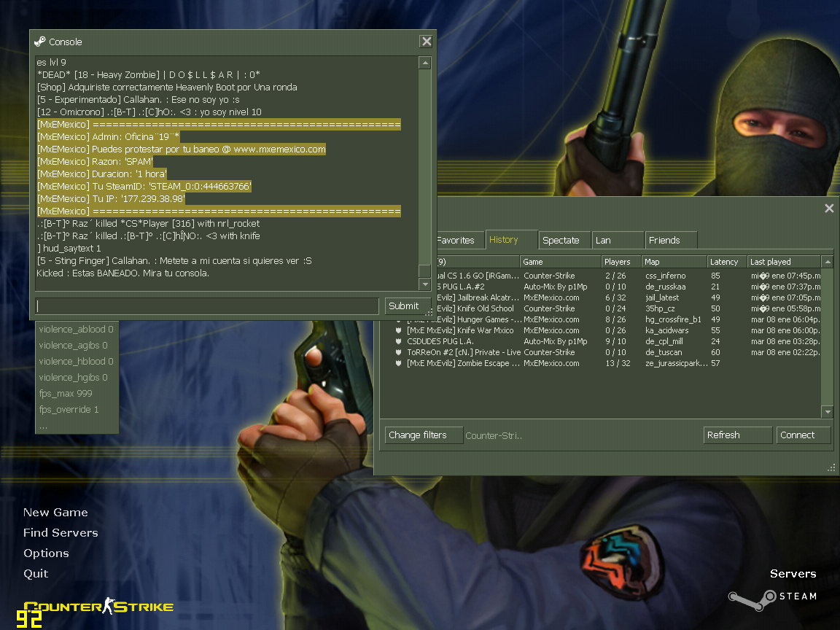
Task: Click the Steam icon in the Console title bar
Action: (x=40, y=42)
